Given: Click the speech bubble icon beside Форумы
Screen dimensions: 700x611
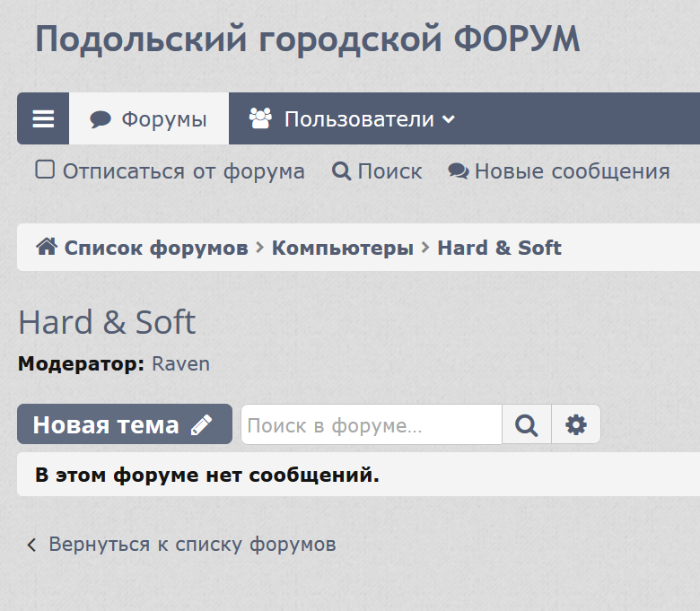Looking at the screenshot, I should (101, 119).
